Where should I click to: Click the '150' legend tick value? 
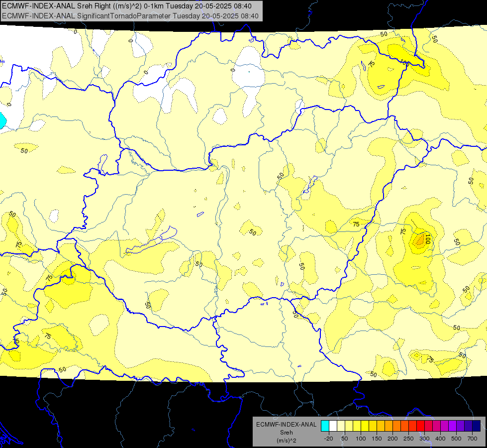(377, 439)
